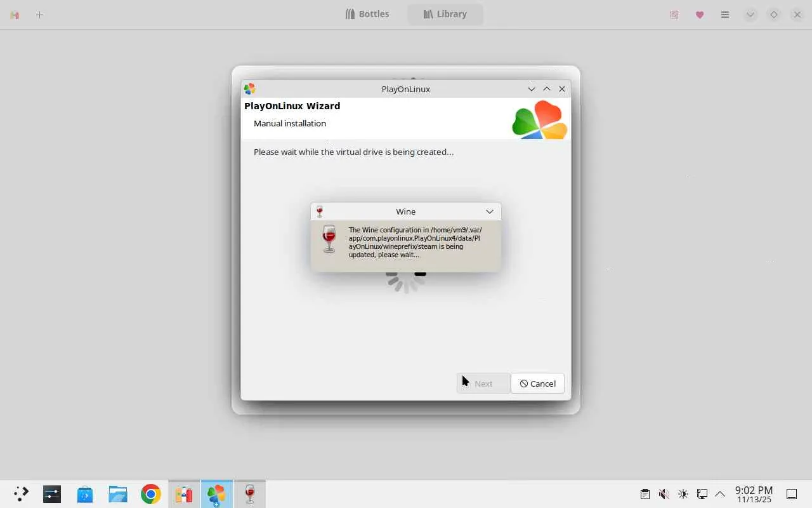Click the large PlayOnLinux clover logo

coord(540,119)
